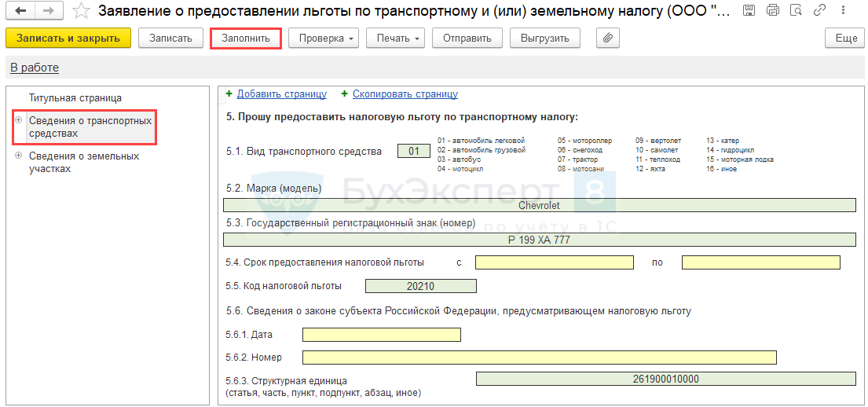Click the forward navigation arrow

(49, 11)
